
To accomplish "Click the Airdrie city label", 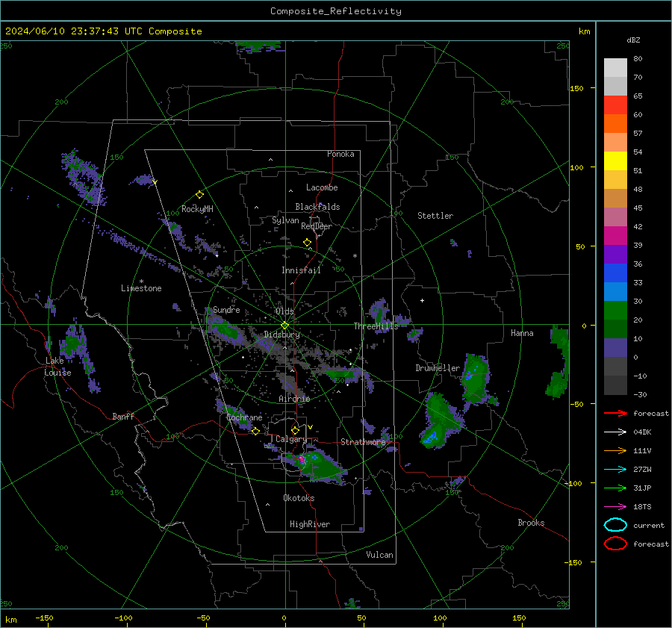I will 294,399.
